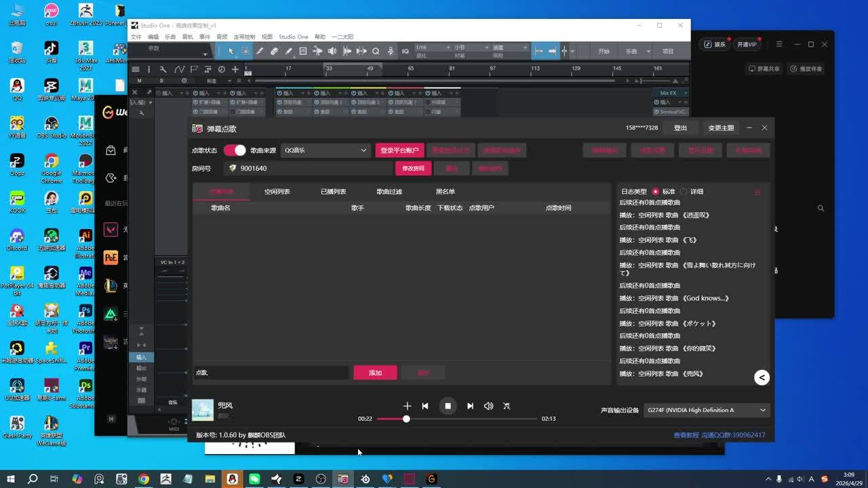Click the 登录平台账户 button
This screenshot has height=488, width=868.
(399, 150)
